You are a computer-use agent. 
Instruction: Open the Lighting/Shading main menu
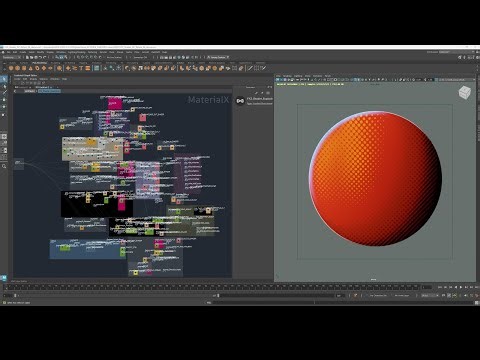[77, 52]
